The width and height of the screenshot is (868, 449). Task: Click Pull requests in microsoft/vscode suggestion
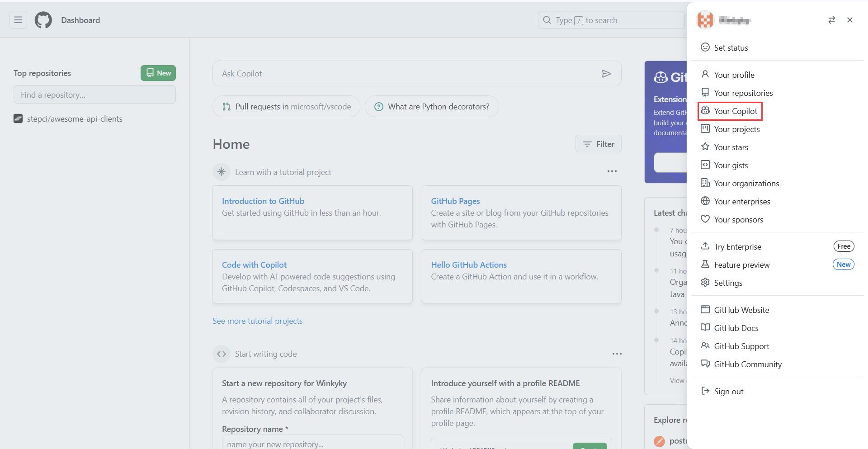286,106
